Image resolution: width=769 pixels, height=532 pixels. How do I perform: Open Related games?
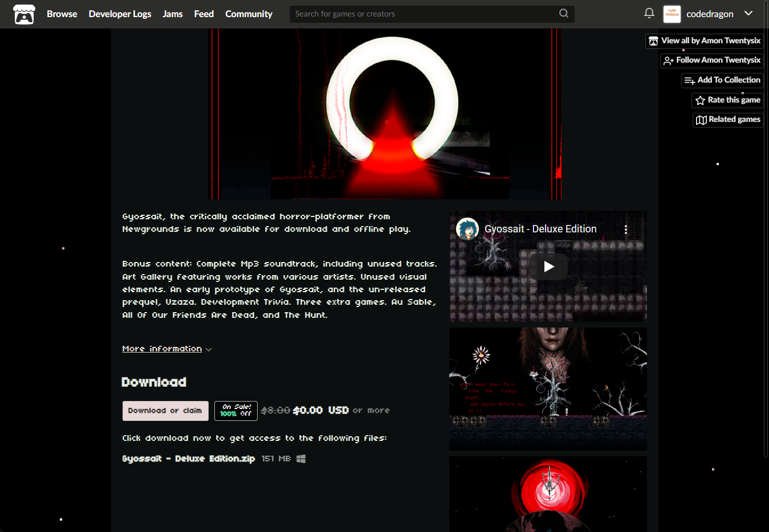[x=728, y=120]
